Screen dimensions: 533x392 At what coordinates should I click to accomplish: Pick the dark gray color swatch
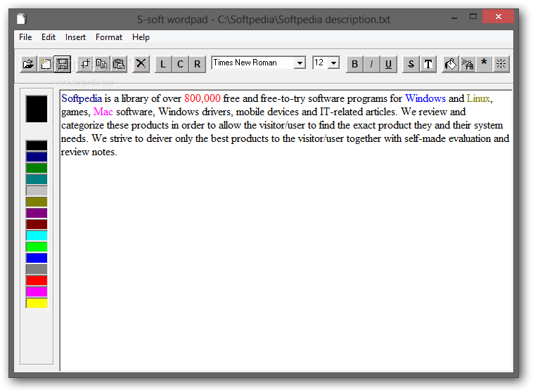37,269
